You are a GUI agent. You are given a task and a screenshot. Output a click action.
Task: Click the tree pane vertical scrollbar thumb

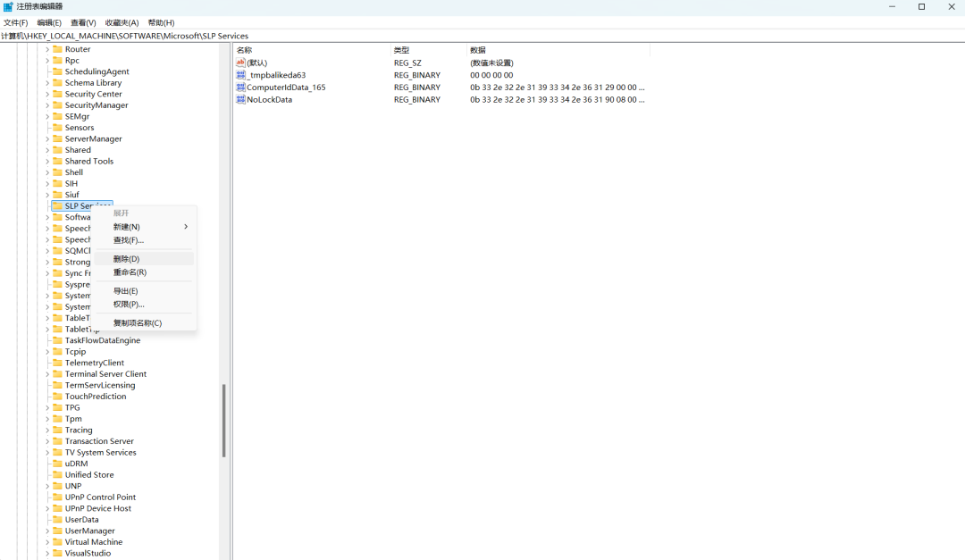pyautogui.click(x=223, y=420)
